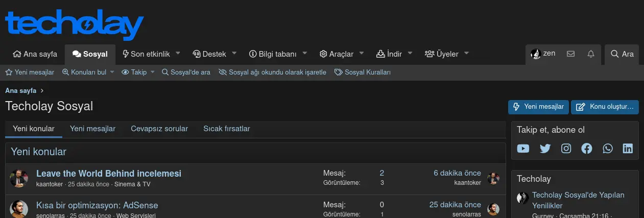Click kaantoker avatar beside Leave the World thread

(19, 178)
